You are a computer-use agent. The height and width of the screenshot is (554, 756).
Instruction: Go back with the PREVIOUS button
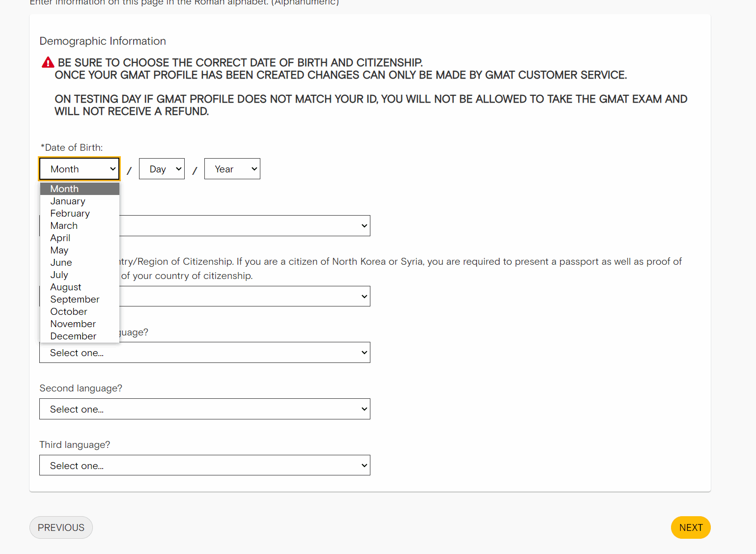pyautogui.click(x=61, y=527)
